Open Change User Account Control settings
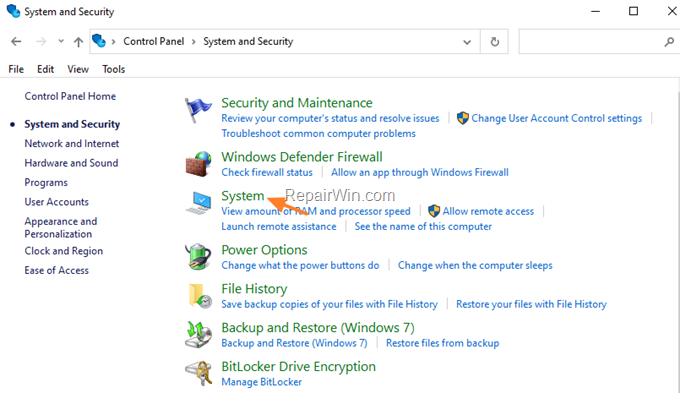The width and height of the screenshot is (680, 393). pyautogui.click(x=556, y=118)
